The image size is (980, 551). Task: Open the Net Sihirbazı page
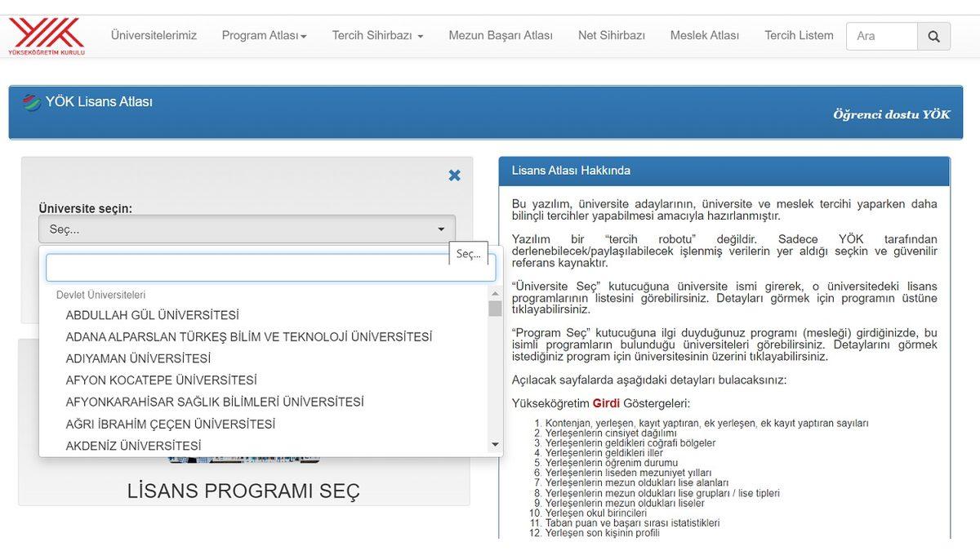tap(611, 36)
